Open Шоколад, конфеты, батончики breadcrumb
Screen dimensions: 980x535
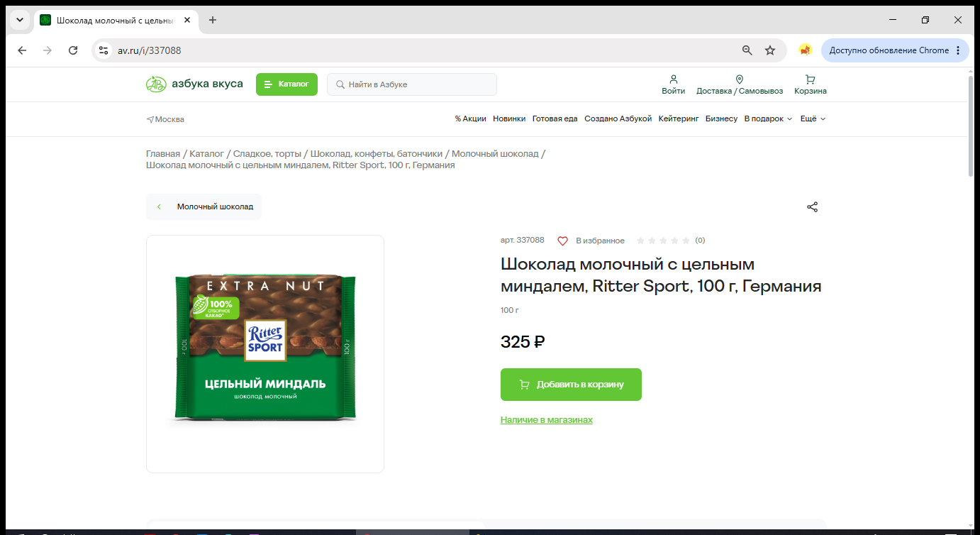[x=377, y=153]
